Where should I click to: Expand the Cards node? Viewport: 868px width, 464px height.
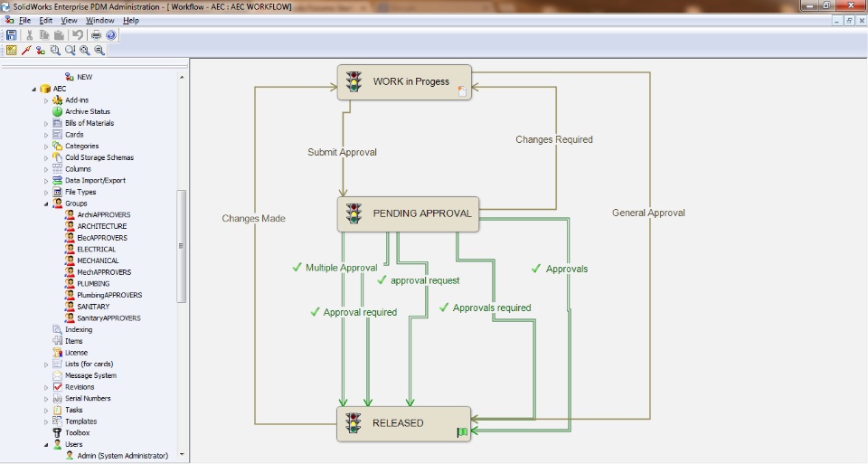point(46,135)
